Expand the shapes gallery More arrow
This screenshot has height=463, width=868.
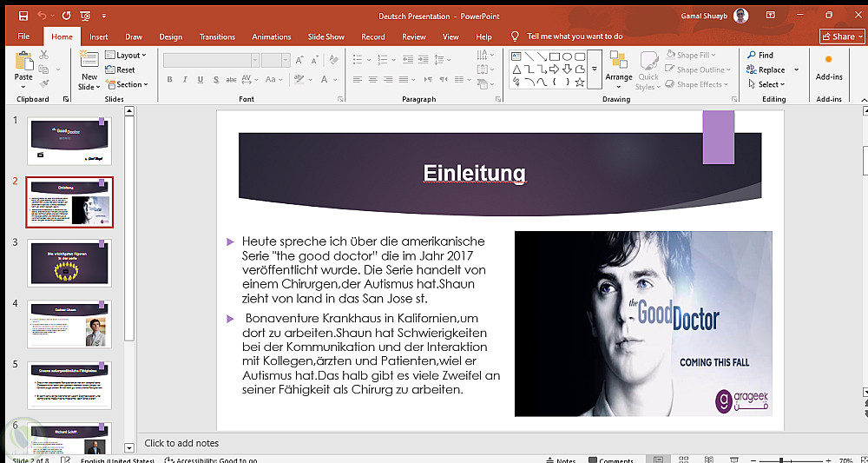[x=595, y=69]
